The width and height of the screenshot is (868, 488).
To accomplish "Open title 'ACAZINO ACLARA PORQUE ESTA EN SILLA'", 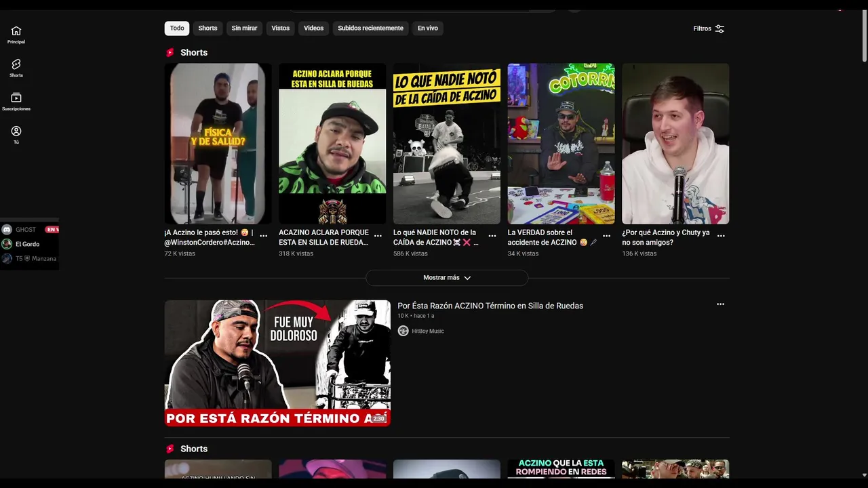I will point(323,237).
